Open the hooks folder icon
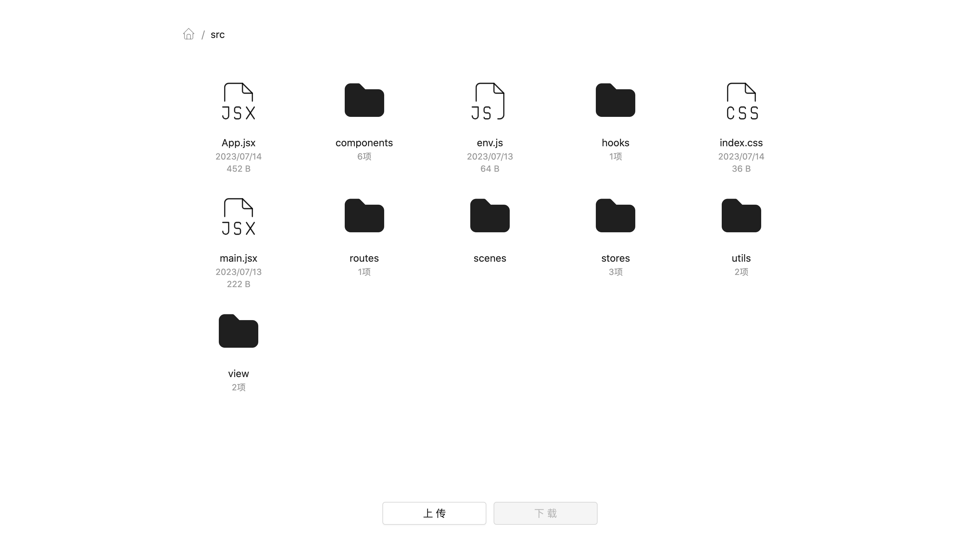 click(x=615, y=100)
